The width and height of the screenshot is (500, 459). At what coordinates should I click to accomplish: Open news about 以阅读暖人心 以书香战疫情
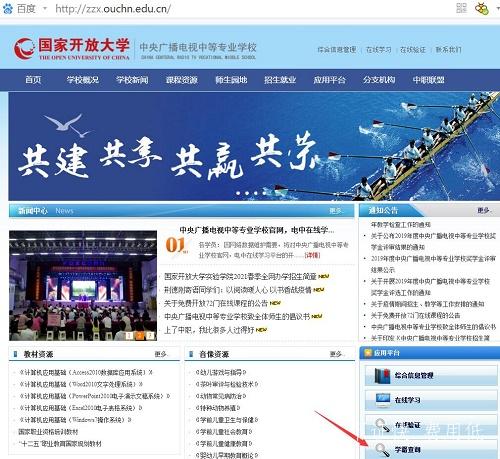[238, 290]
